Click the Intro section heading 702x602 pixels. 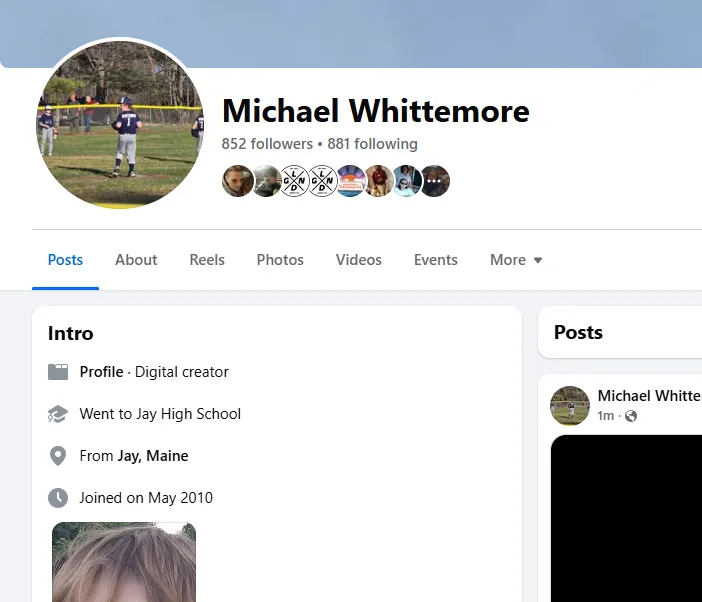click(71, 333)
